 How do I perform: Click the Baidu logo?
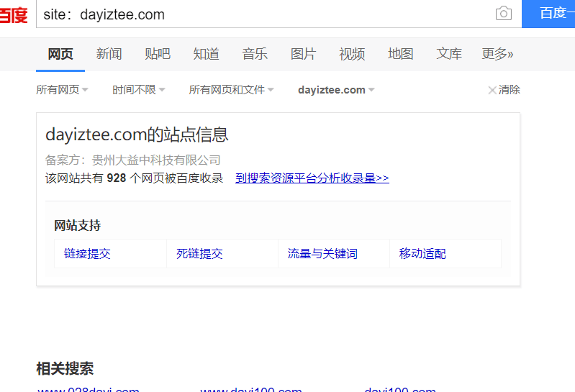(x=14, y=15)
